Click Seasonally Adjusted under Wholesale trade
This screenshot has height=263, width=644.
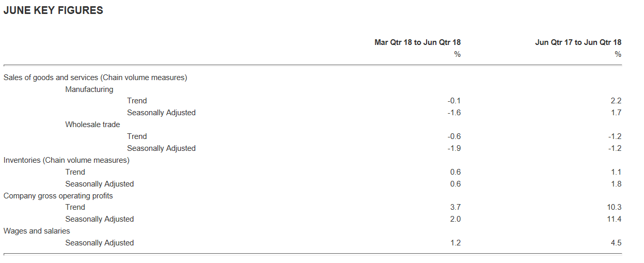[161, 148]
